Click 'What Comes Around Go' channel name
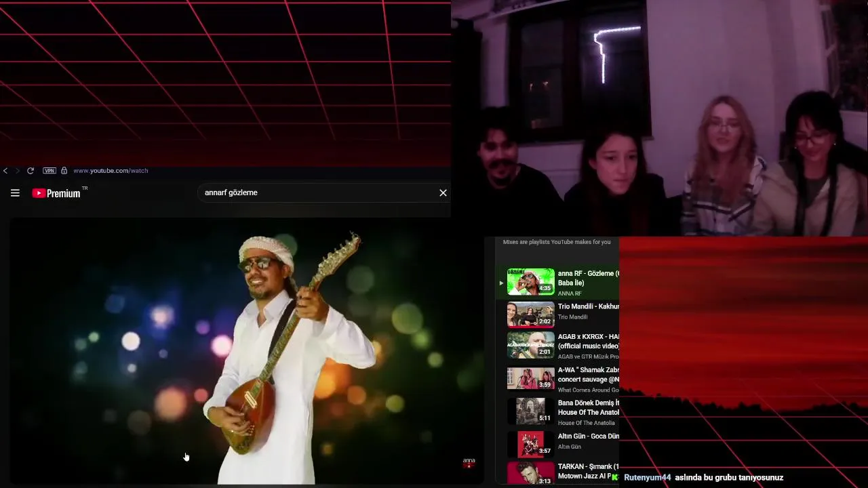Screen dimensions: 868x488 coord(588,390)
